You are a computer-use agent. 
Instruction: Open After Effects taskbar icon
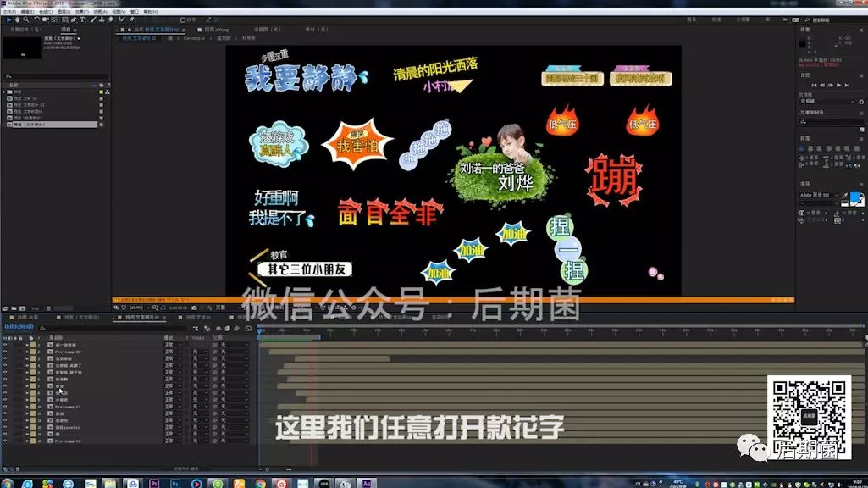[x=367, y=484]
